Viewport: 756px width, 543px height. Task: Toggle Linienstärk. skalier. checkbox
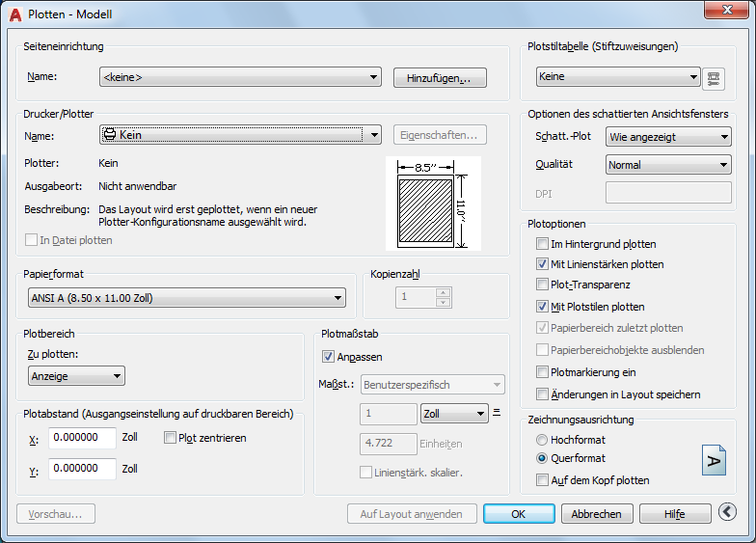[365, 473]
